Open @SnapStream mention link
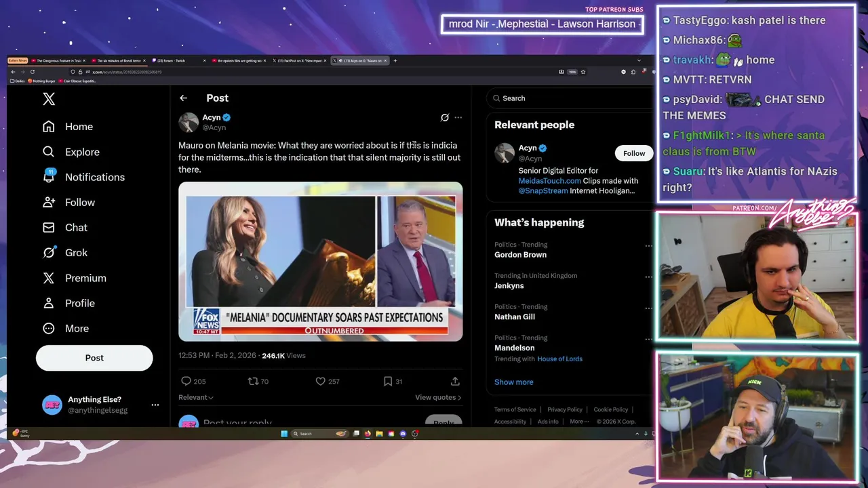The image size is (868, 488). pyautogui.click(x=543, y=191)
